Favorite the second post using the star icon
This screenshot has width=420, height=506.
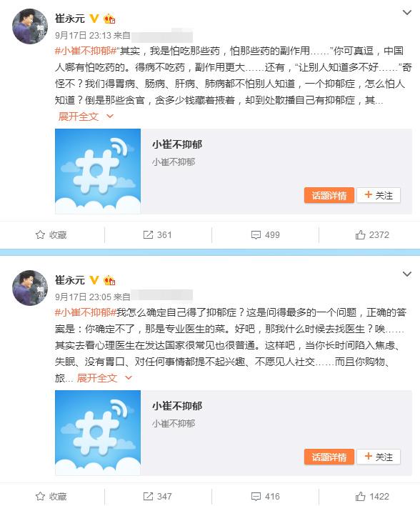click(x=51, y=496)
